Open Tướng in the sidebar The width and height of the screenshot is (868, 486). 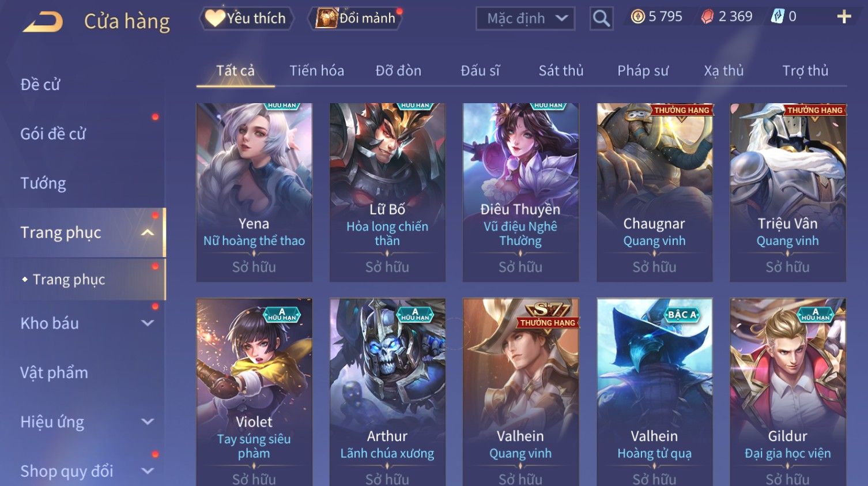click(x=43, y=183)
